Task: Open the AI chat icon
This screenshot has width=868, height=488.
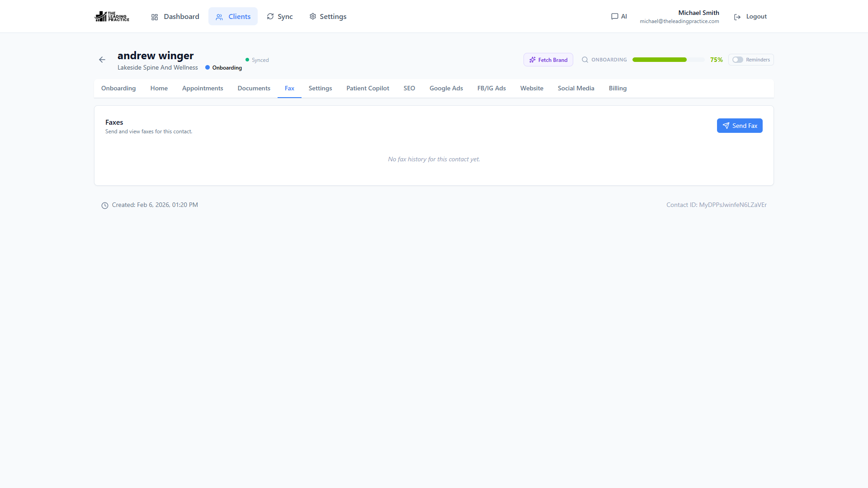Action: (619, 16)
